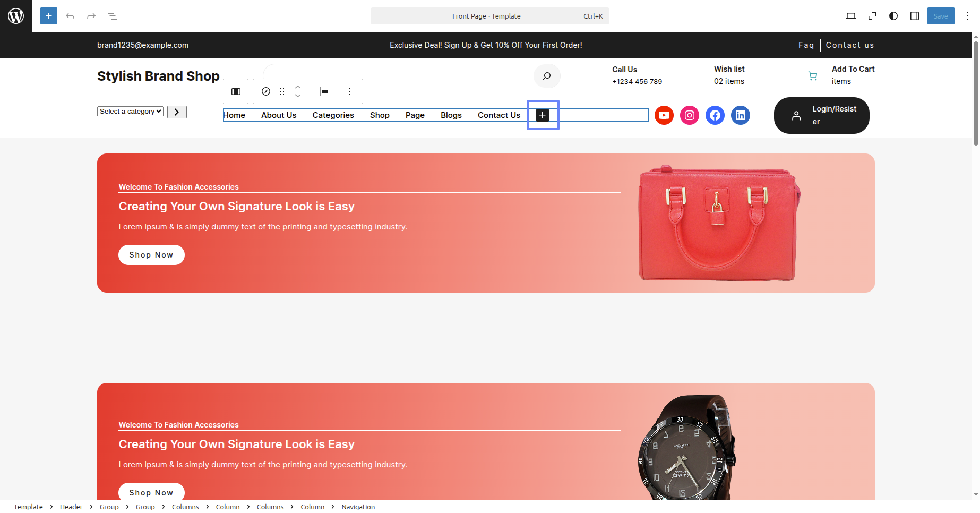
Task: Undo the last change
Action: pos(70,16)
